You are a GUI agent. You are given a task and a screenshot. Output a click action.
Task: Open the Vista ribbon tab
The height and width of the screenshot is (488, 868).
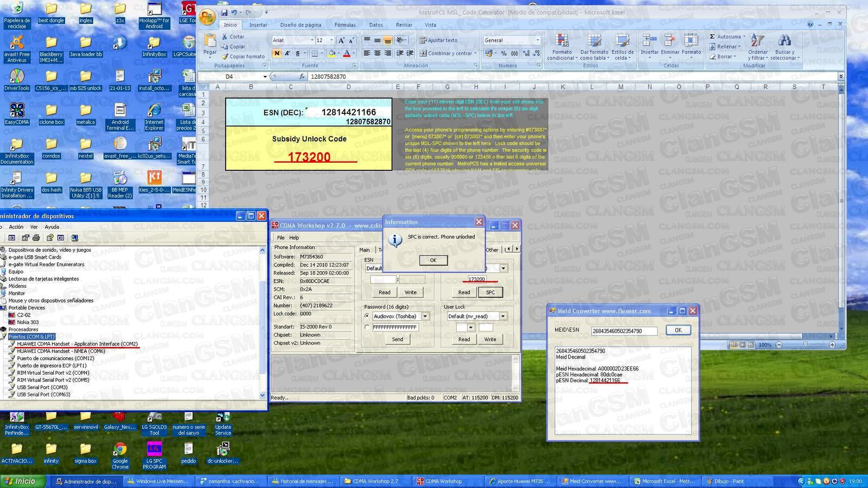430,25
